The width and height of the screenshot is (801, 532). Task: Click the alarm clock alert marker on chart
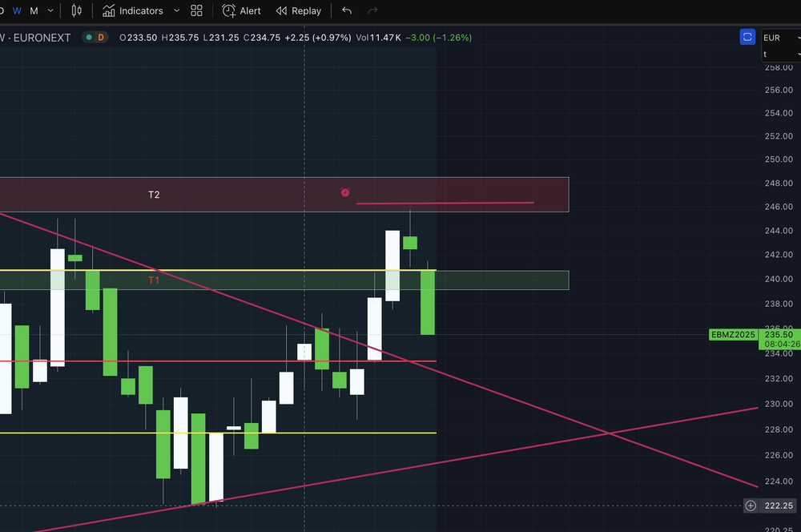click(x=345, y=192)
